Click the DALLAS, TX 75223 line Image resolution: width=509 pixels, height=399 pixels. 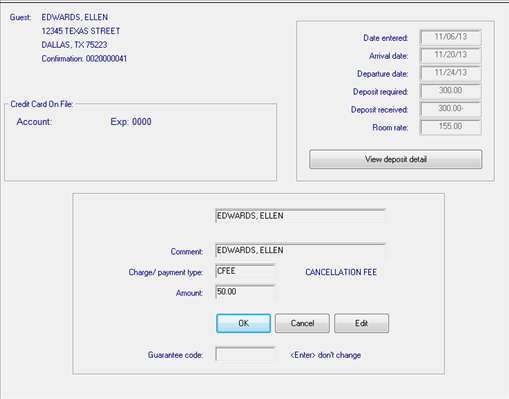coord(74,45)
